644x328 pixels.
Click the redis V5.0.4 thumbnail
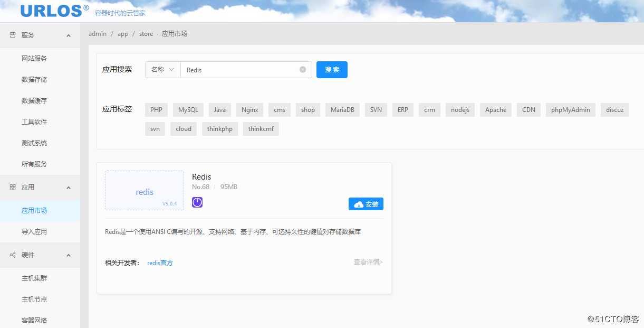[145, 191]
